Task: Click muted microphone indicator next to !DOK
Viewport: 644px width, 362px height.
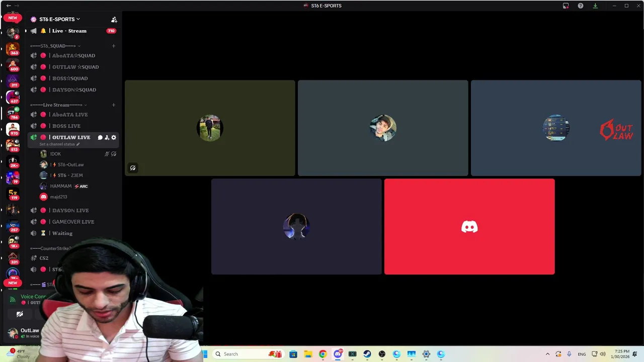Action: click(107, 154)
